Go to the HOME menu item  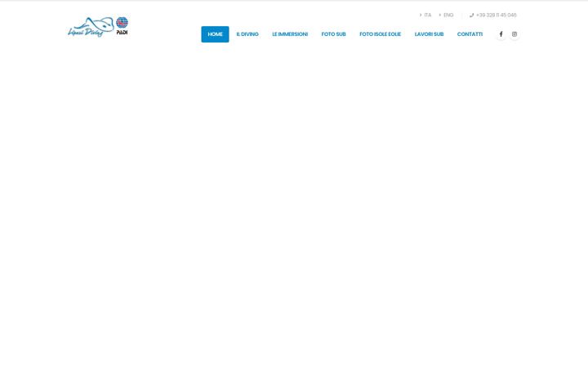pyautogui.click(x=216, y=34)
